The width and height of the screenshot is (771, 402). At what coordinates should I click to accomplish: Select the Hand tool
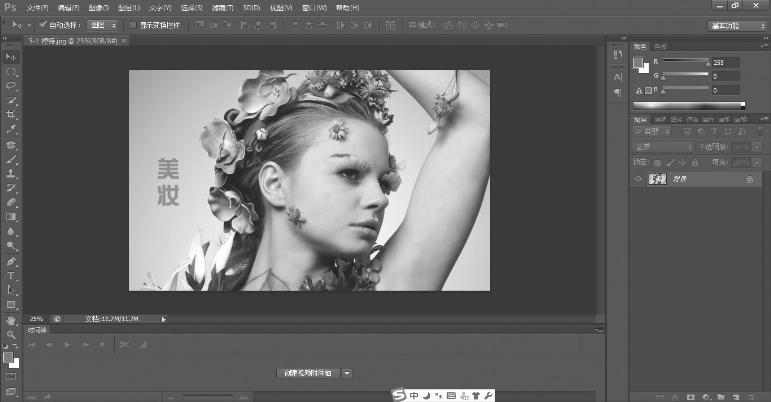[11, 320]
